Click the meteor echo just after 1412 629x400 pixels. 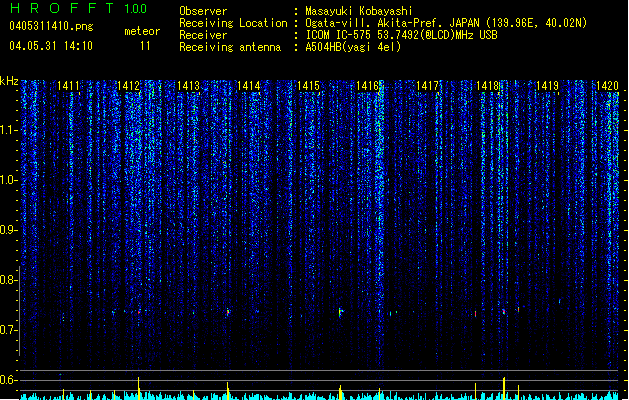pyautogui.click(x=139, y=312)
